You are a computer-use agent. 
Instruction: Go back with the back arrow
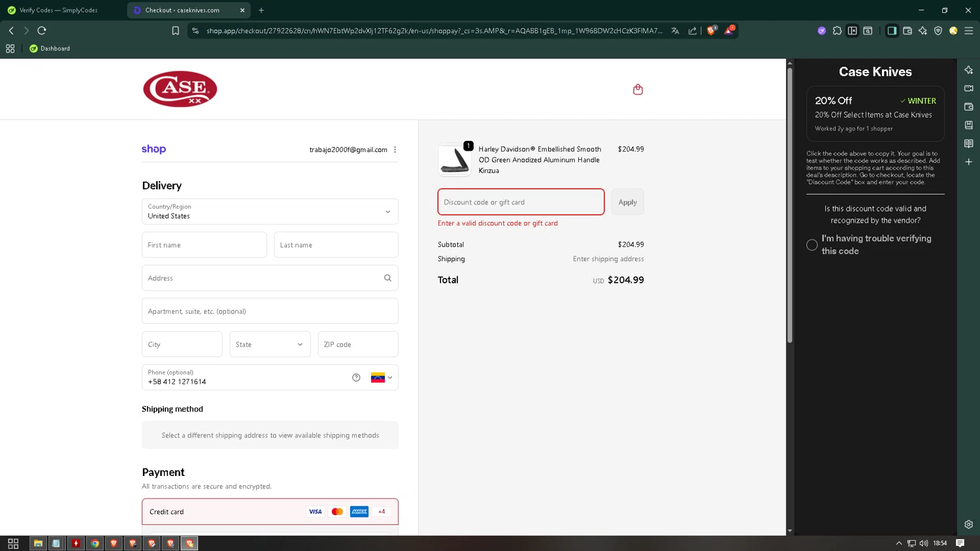(x=11, y=31)
